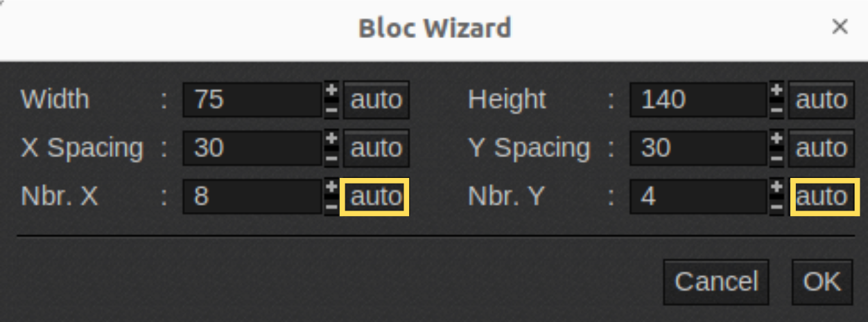
Task: Disable auto for Nbr. Y
Action: click(822, 197)
